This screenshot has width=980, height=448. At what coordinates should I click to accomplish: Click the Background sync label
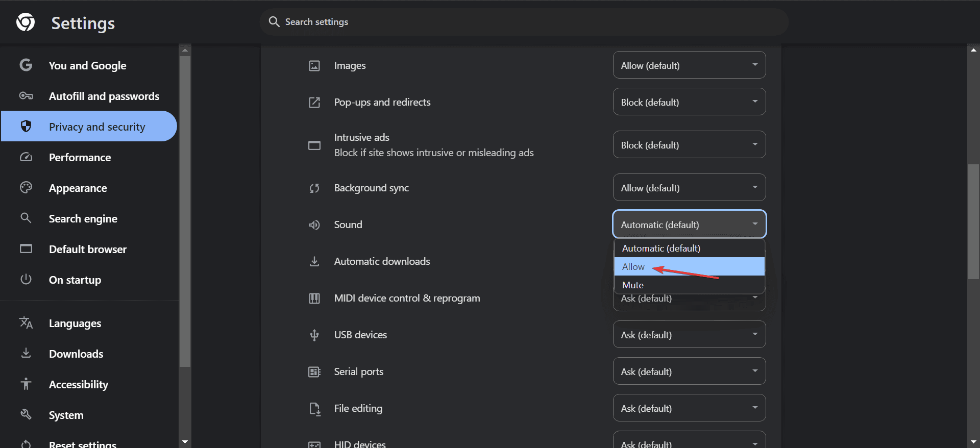371,188
